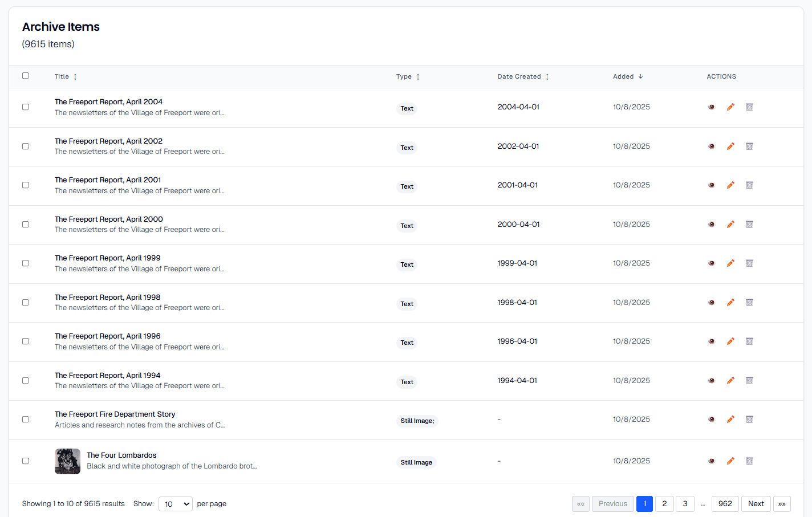The image size is (812, 517).
Task: Check the select-all checkbox in table header
Action: pos(25,75)
